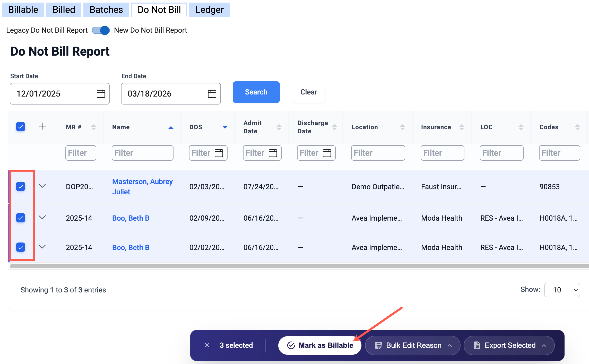Click the blue Search button
The width and height of the screenshot is (589, 364).
coord(256,92)
